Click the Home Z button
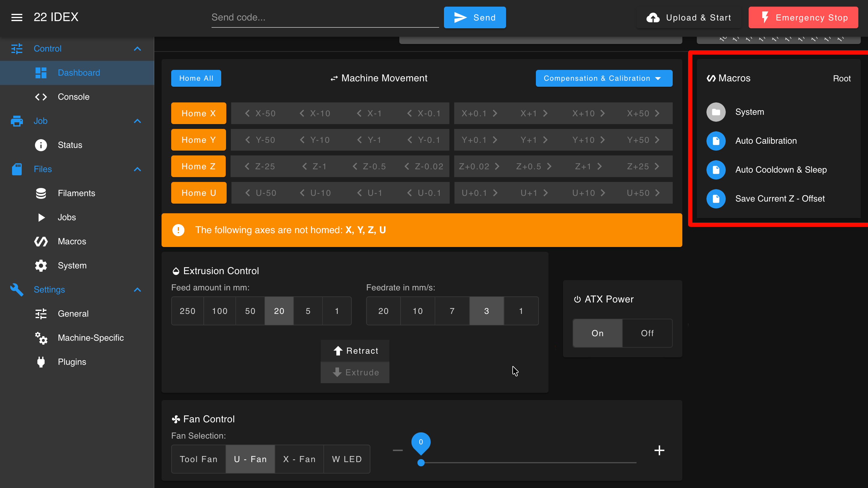This screenshot has height=488, width=868. click(x=199, y=166)
